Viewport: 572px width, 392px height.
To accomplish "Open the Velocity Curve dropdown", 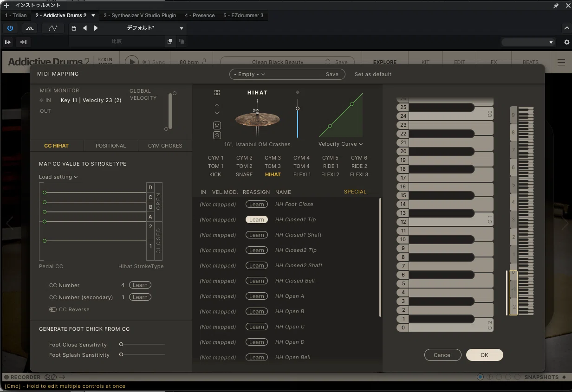I will click(x=340, y=144).
